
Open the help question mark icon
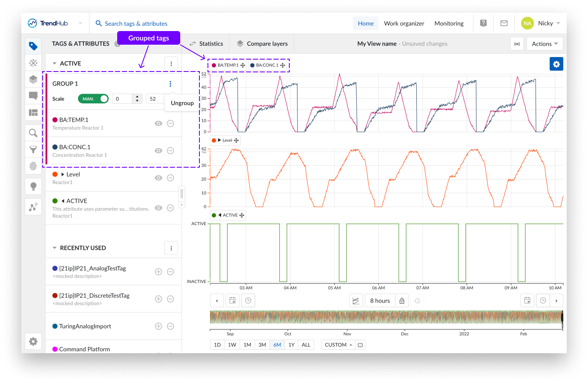click(x=483, y=23)
